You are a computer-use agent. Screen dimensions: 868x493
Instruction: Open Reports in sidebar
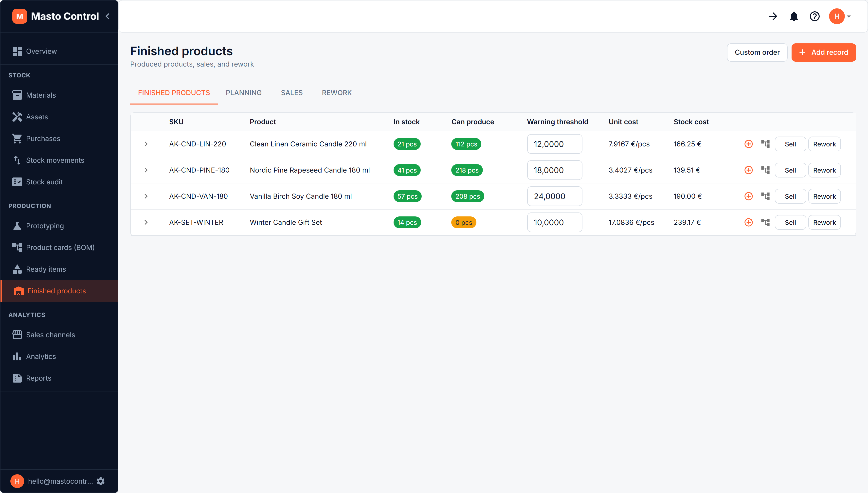(59, 378)
